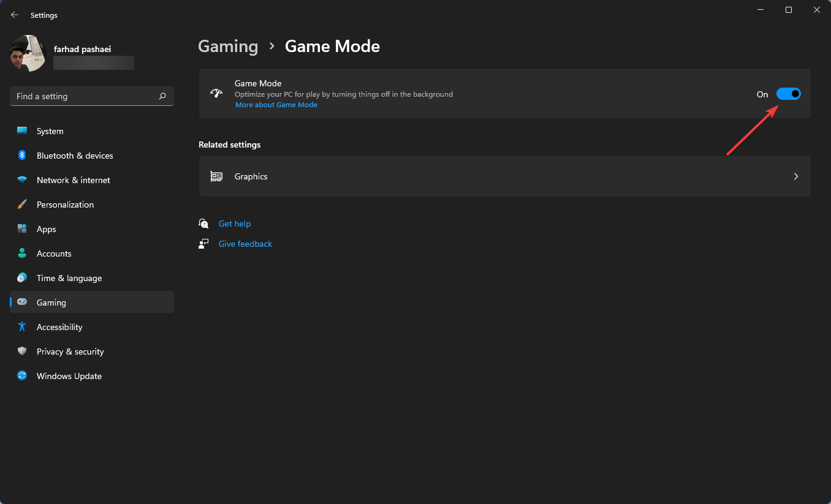The width and height of the screenshot is (831, 504).
Task: Select the System icon in sidebar
Action: click(22, 130)
